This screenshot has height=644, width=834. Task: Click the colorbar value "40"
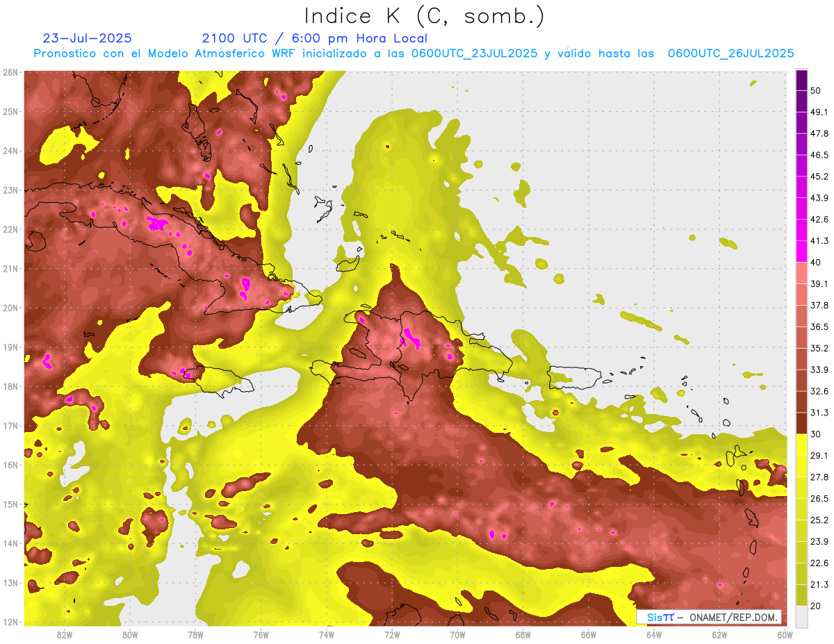coord(816,263)
